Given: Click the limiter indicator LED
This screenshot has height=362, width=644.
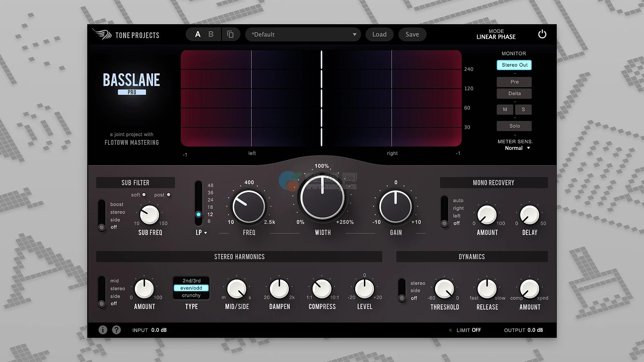Looking at the screenshot, I should tap(450, 330).
